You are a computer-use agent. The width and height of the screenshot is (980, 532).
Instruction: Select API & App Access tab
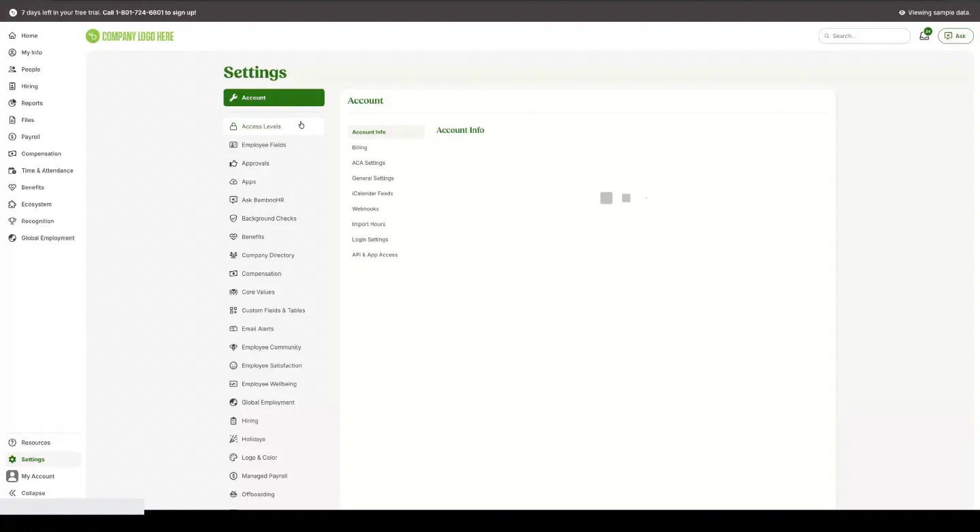(x=374, y=255)
